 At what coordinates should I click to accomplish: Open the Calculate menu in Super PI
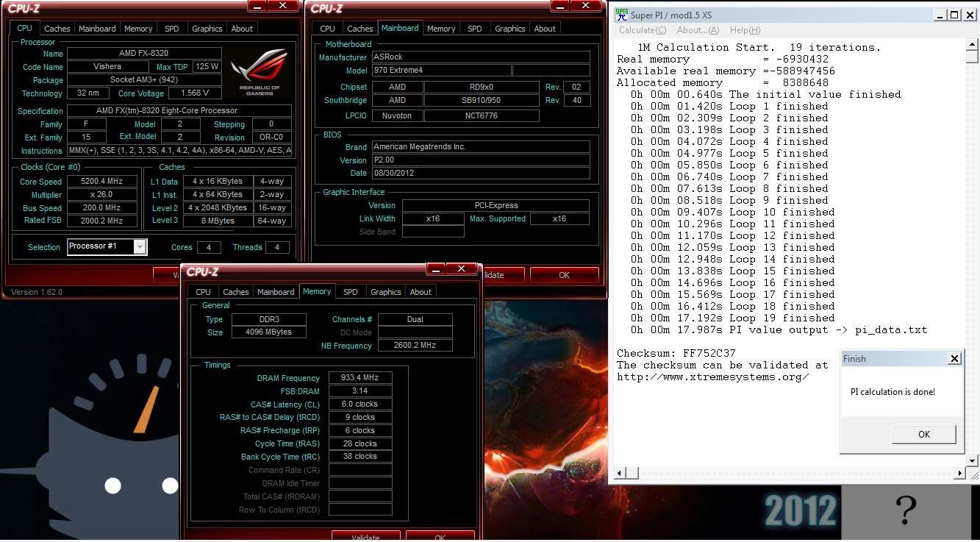click(x=642, y=30)
